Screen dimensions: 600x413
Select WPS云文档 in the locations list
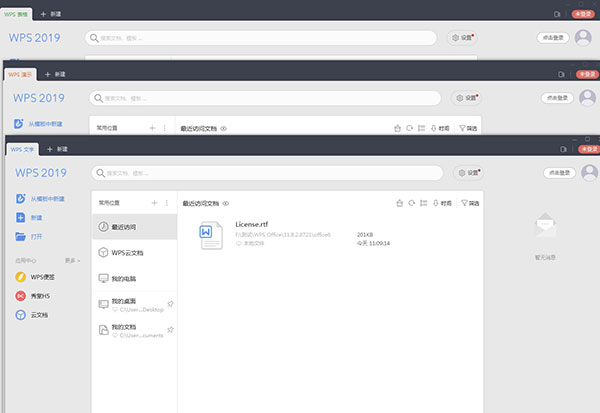click(135, 253)
